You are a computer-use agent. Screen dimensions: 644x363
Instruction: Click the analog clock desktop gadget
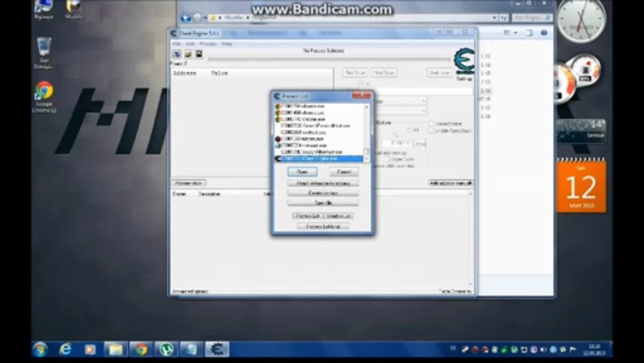pos(582,21)
